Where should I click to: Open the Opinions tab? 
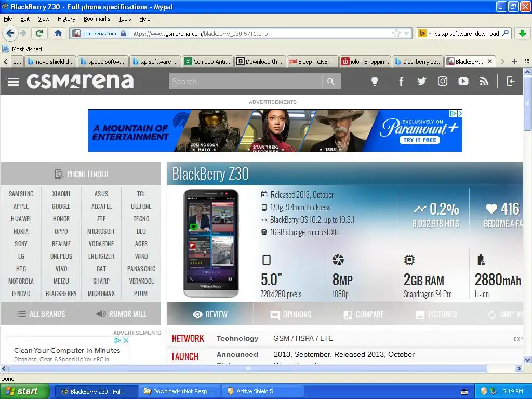point(291,314)
